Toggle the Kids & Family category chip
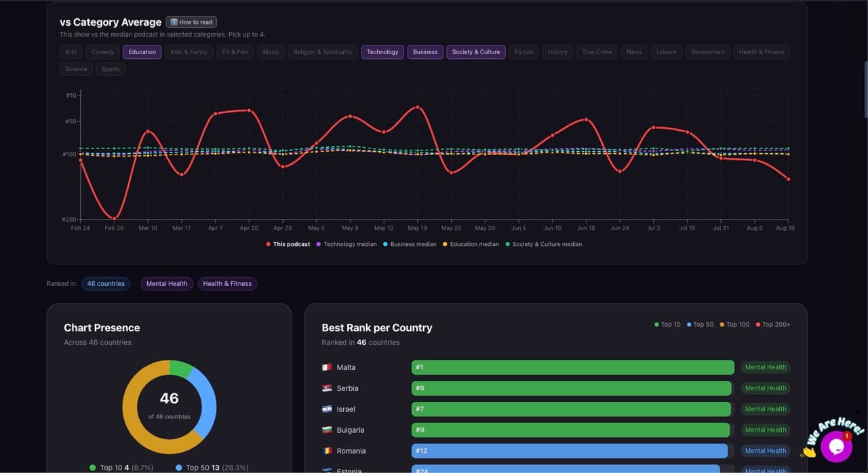The image size is (868, 473). [x=189, y=52]
